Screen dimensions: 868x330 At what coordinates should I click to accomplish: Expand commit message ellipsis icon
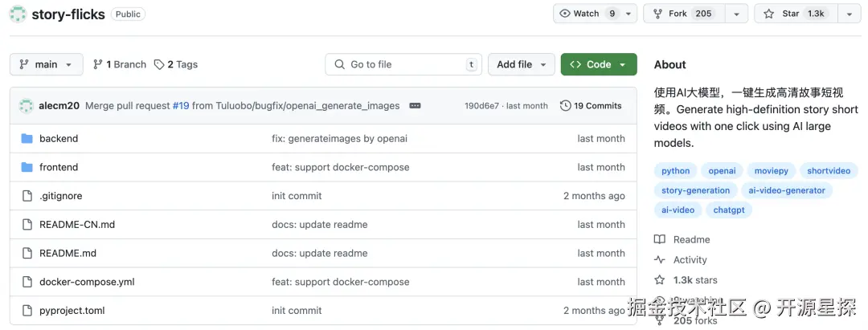(415, 106)
